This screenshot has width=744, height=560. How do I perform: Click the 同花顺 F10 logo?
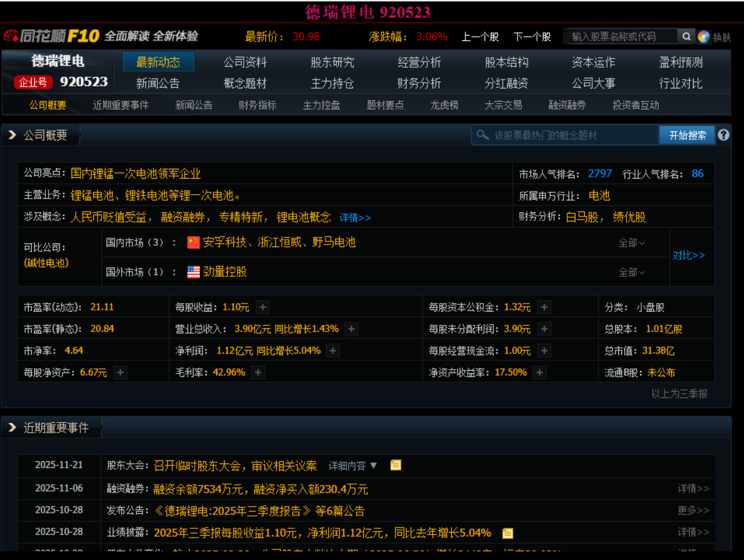click(x=52, y=36)
